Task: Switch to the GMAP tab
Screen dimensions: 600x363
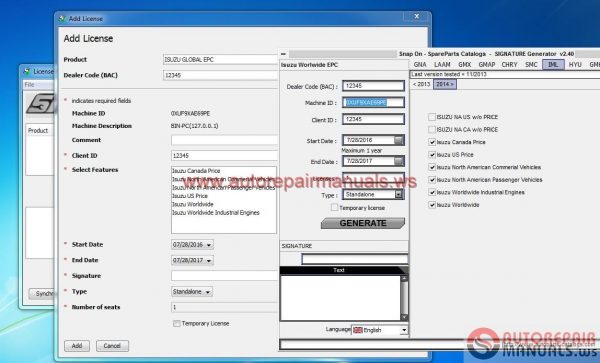Action: 487,65
